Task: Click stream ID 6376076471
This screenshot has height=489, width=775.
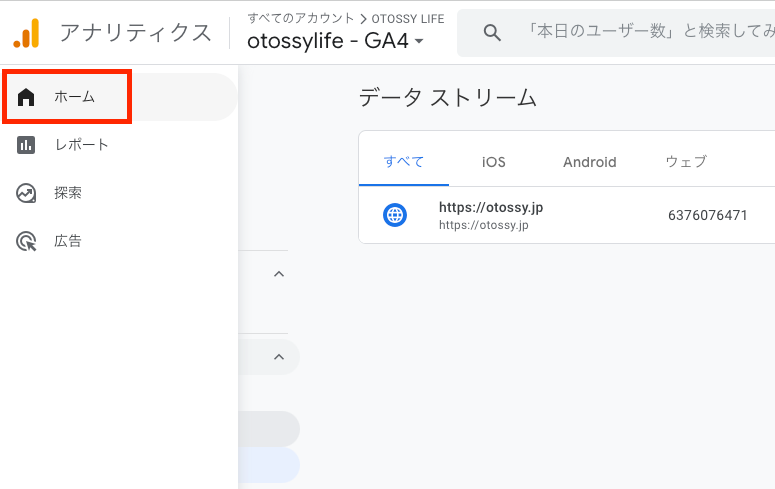Action: (708, 215)
